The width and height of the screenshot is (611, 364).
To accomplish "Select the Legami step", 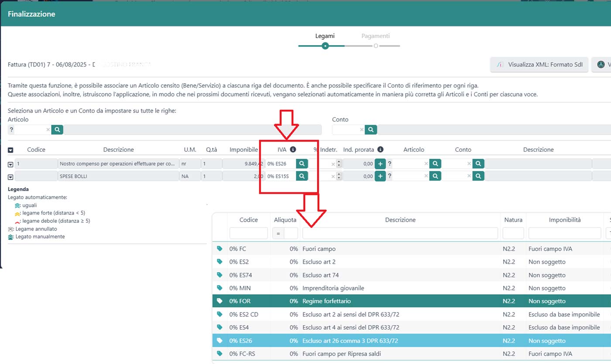I will click(325, 36).
